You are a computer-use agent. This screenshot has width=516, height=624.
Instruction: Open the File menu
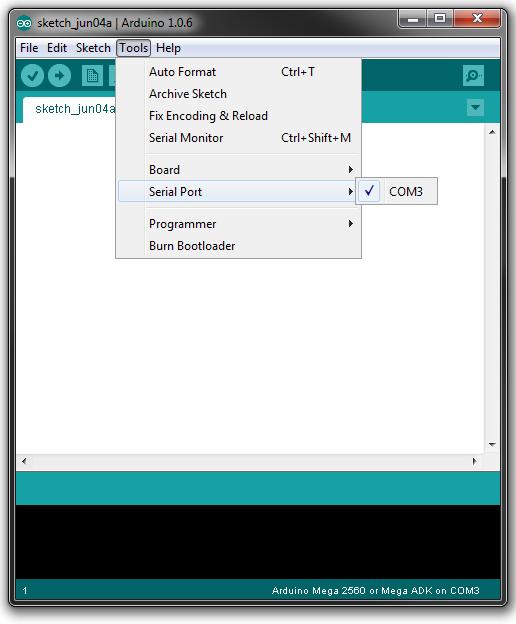coord(29,48)
